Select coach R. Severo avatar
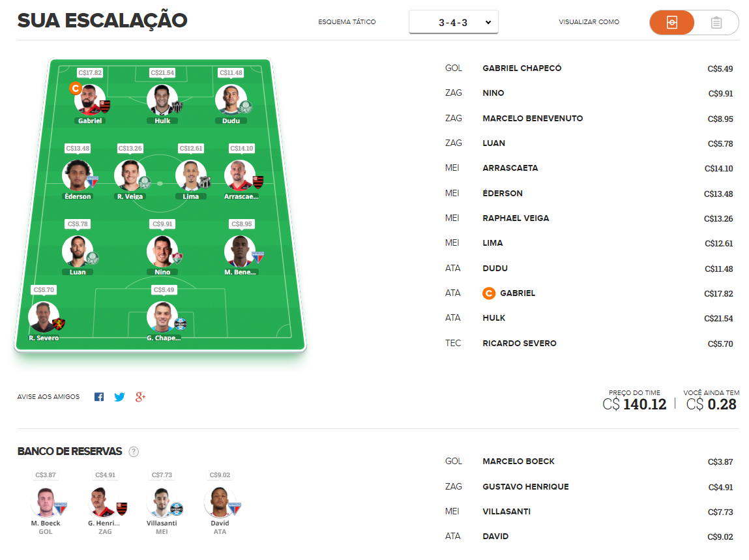The height and width of the screenshot is (560, 749). click(44, 317)
